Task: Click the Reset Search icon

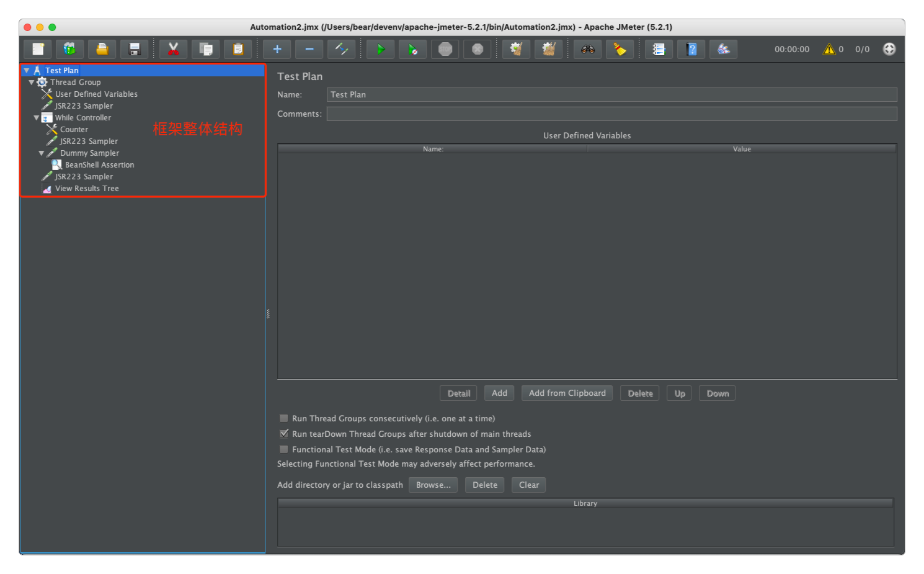Action: pyautogui.click(x=620, y=49)
